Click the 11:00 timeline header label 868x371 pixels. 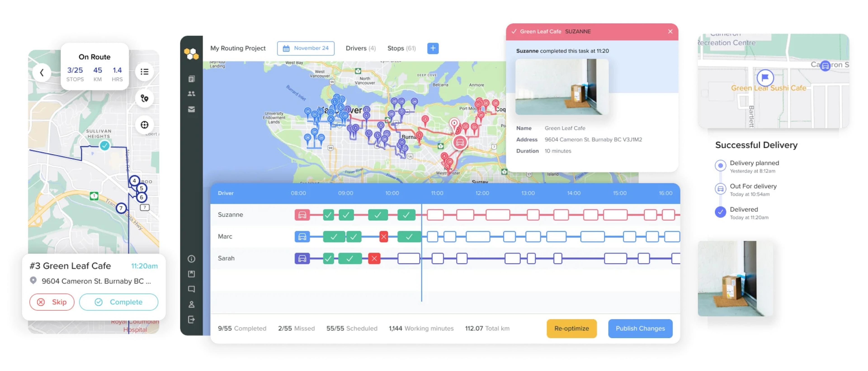coord(437,193)
